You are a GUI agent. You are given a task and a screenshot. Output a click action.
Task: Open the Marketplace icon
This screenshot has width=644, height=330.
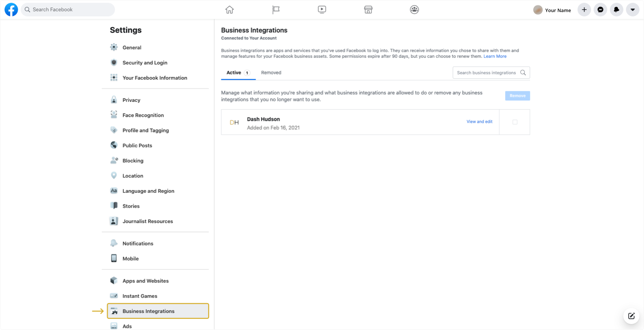click(368, 9)
